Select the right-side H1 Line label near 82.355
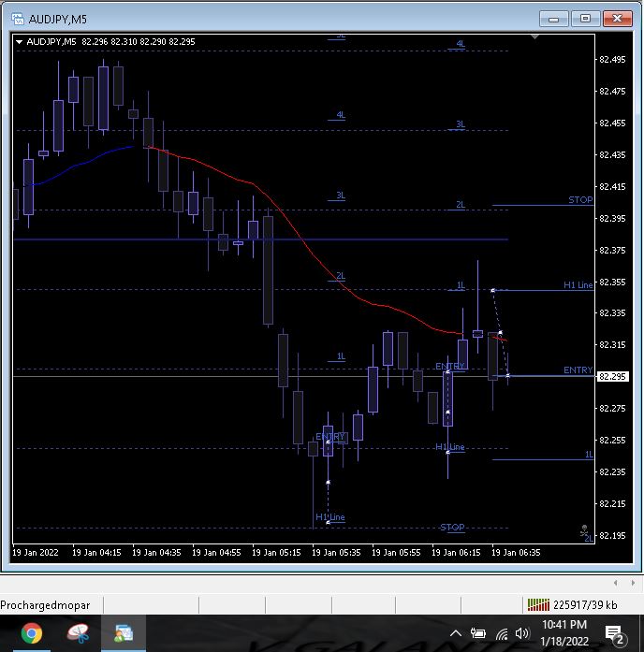The image size is (644, 652). [x=578, y=284]
